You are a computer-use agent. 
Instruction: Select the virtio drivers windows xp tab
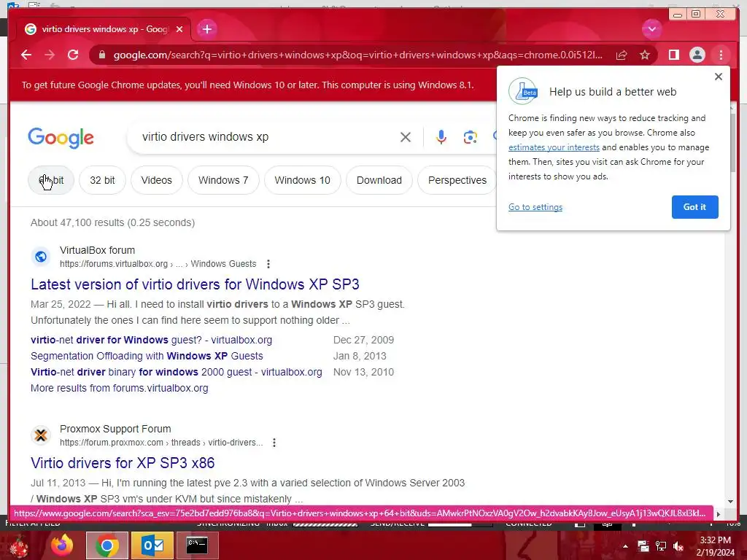pos(104,29)
